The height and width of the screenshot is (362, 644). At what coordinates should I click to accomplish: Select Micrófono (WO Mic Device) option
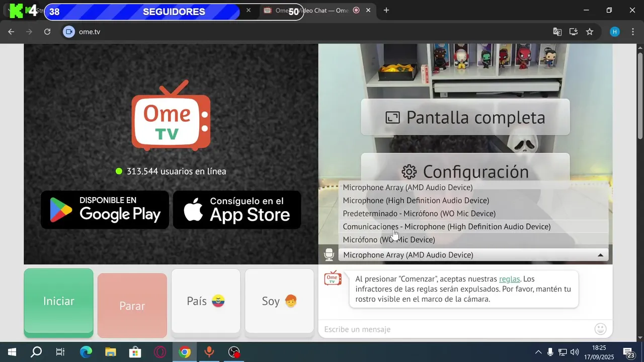(x=473, y=240)
